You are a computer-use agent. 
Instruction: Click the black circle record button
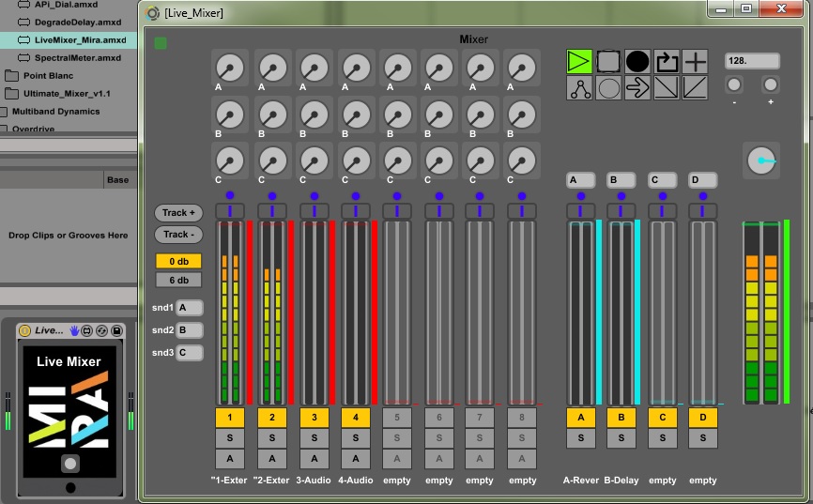(637, 62)
